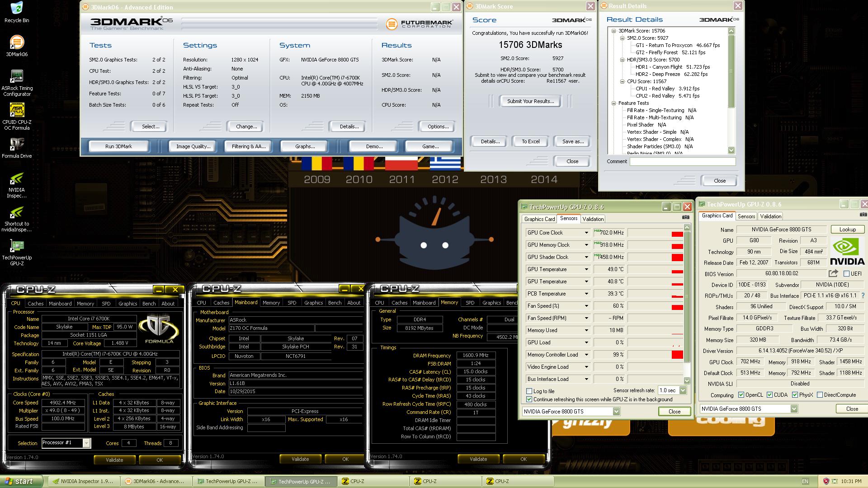Click the red shield tray icon
The height and width of the screenshot is (488, 868).
coord(826,481)
